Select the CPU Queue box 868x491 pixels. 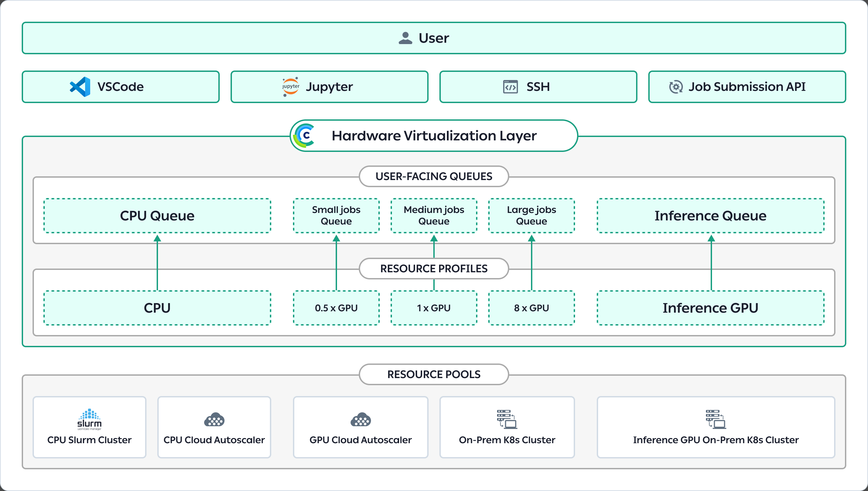point(157,216)
